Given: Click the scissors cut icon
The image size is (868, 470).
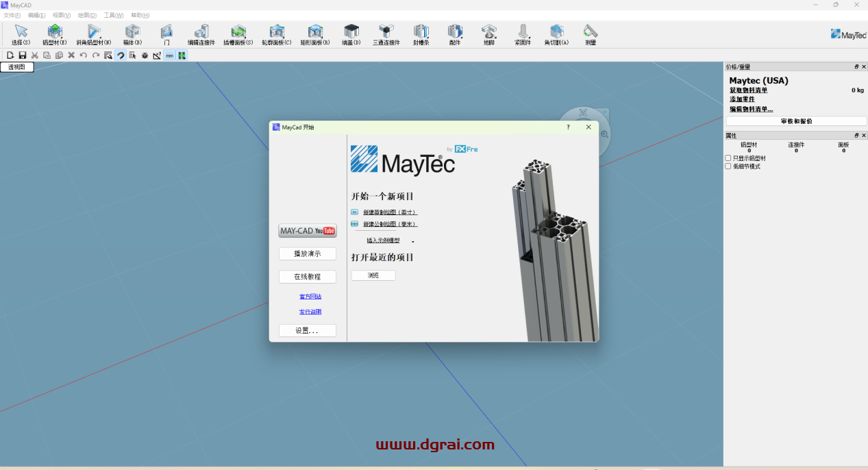Looking at the screenshot, I should pyautogui.click(x=34, y=55).
